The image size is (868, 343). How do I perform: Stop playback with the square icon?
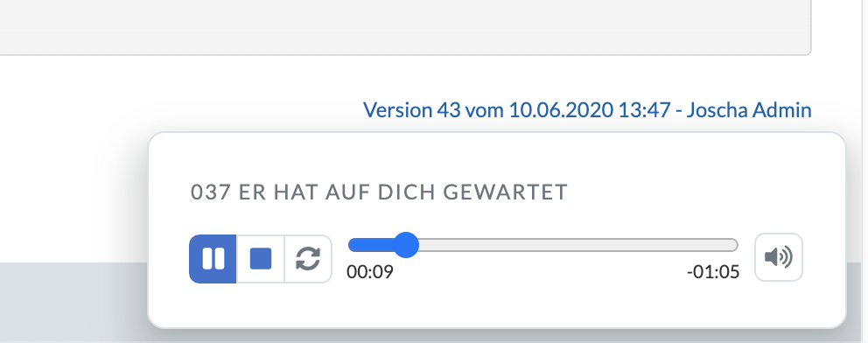click(261, 259)
